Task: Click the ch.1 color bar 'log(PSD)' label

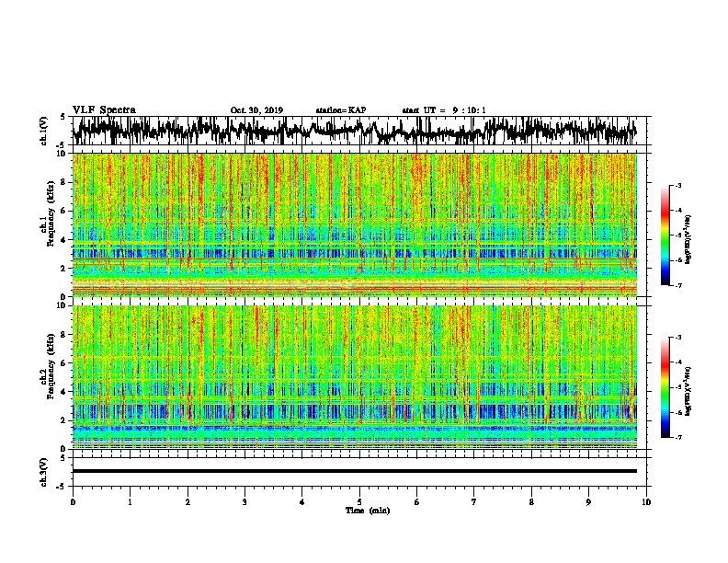Action: (x=688, y=240)
